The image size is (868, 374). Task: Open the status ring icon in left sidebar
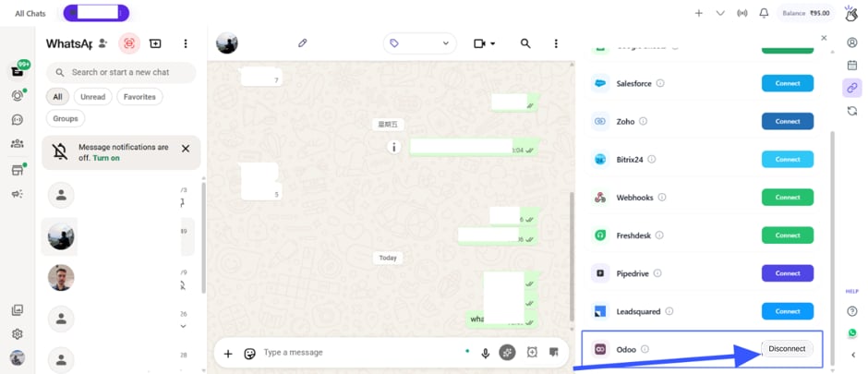pos(18,96)
